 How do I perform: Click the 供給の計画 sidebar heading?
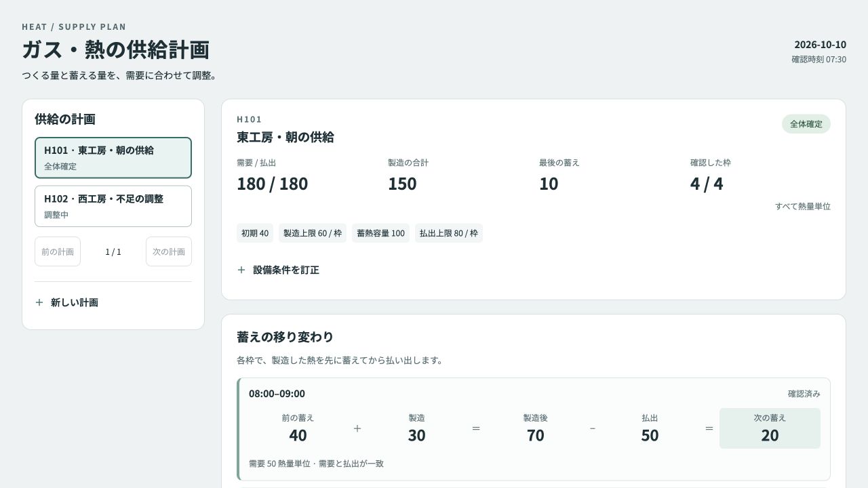tap(64, 119)
